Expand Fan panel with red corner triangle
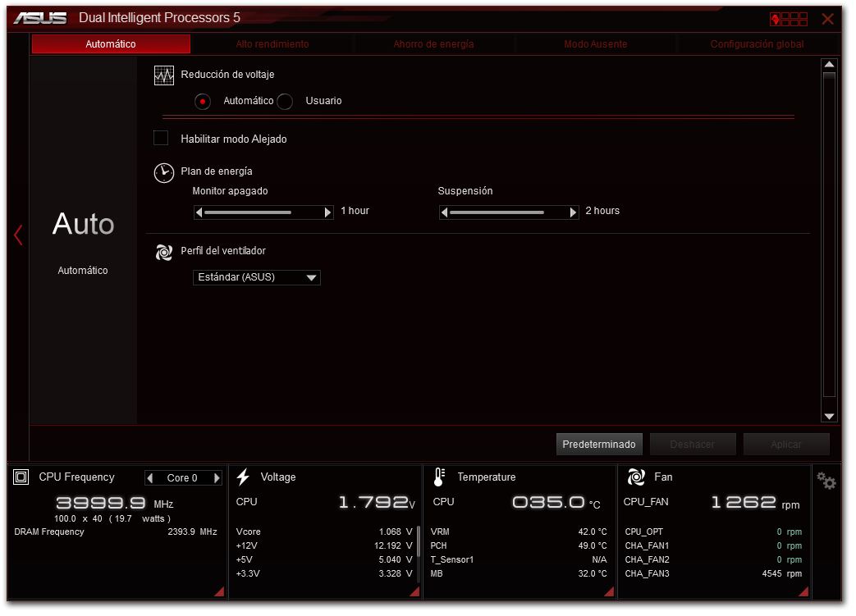The width and height of the screenshot is (856, 616). coord(803,591)
